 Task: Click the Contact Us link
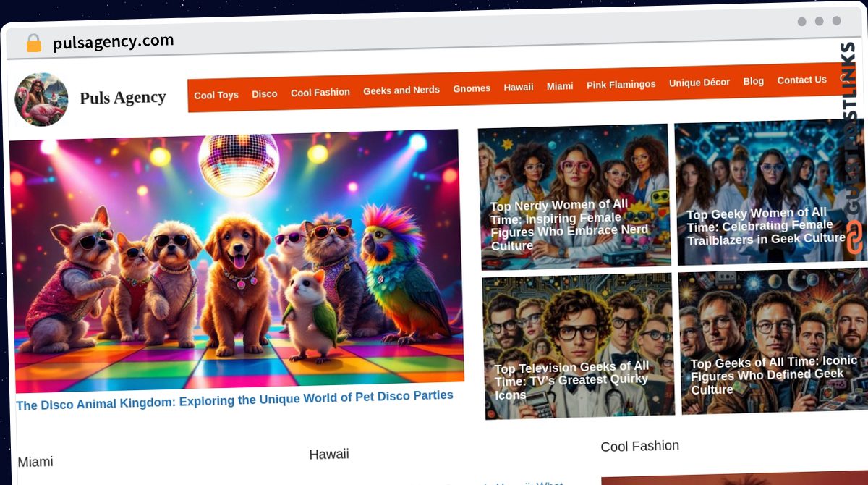click(801, 80)
